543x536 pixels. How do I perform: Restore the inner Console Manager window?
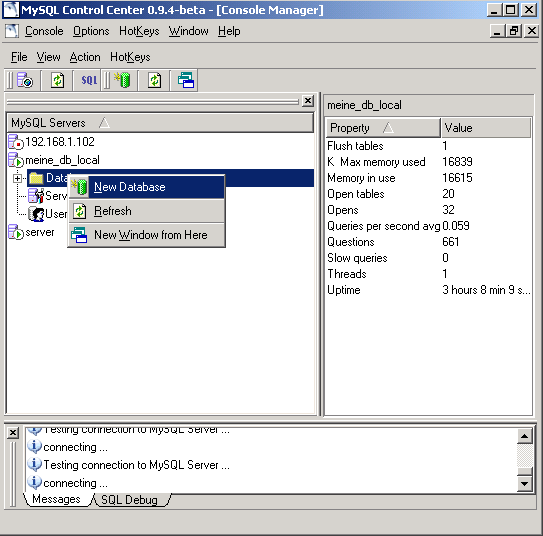514,31
